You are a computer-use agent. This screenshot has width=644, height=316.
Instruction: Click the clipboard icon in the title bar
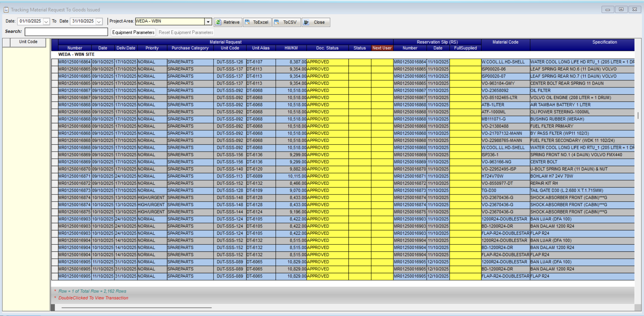pyautogui.click(x=6, y=10)
